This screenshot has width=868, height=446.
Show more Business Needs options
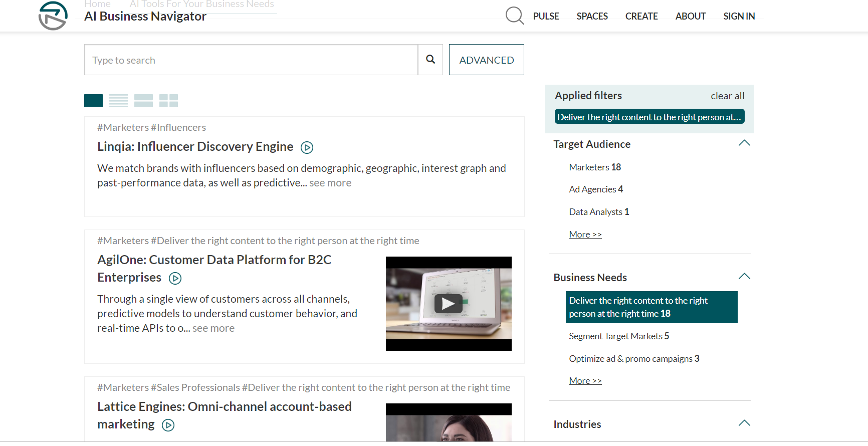pyautogui.click(x=585, y=380)
